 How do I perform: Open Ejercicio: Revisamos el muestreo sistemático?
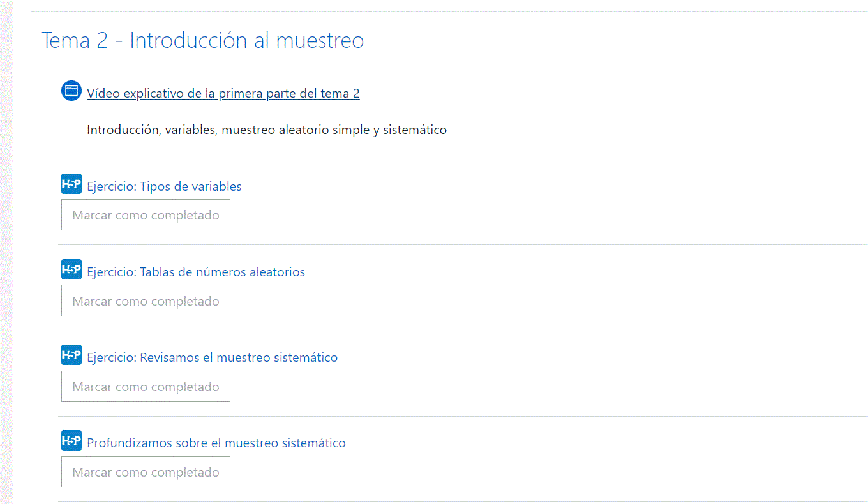point(212,358)
